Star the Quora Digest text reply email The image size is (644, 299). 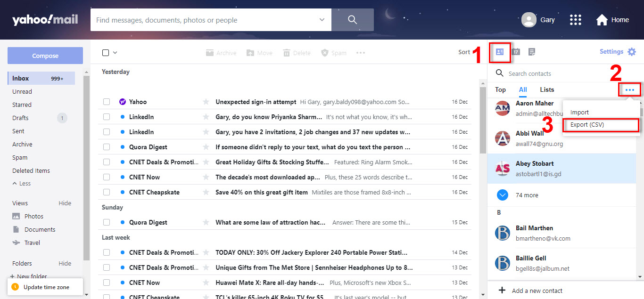tap(206, 147)
